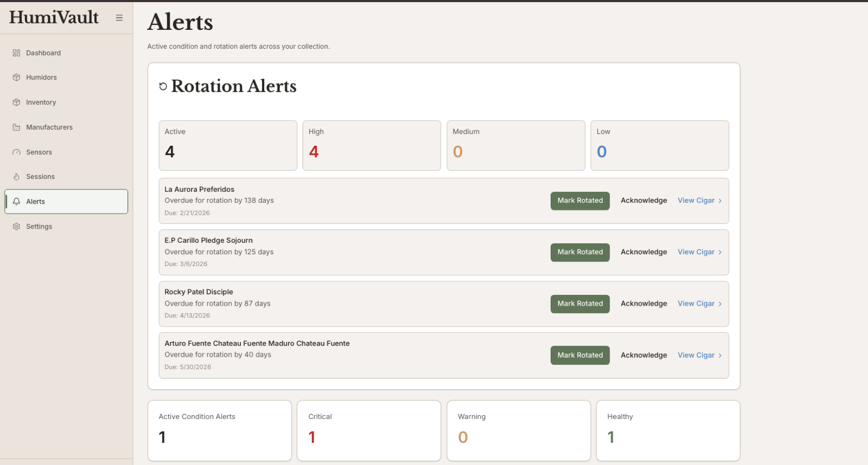The height and width of the screenshot is (465, 868).
Task: Click the Active Condition Alerts card
Action: pos(220,431)
